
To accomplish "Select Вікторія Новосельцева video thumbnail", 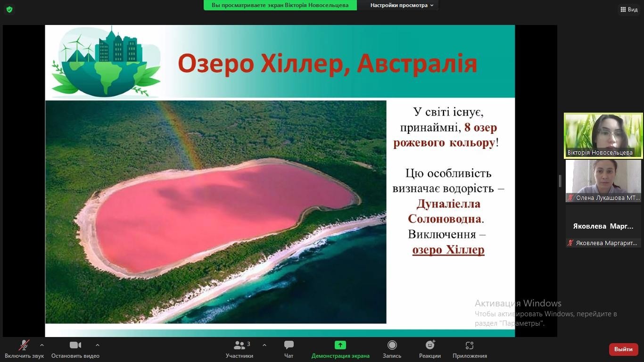I will [603, 135].
